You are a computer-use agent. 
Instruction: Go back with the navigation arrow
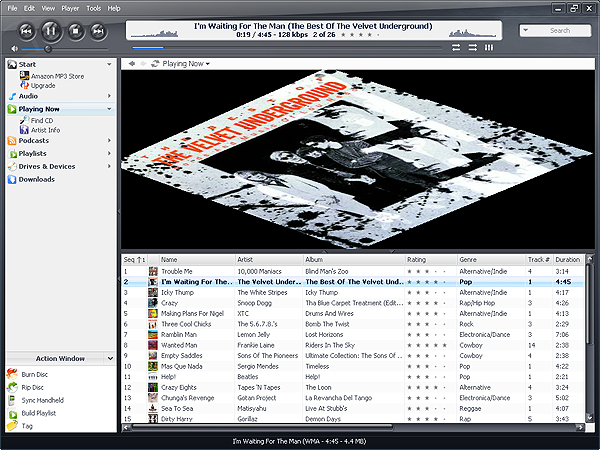click(x=132, y=64)
